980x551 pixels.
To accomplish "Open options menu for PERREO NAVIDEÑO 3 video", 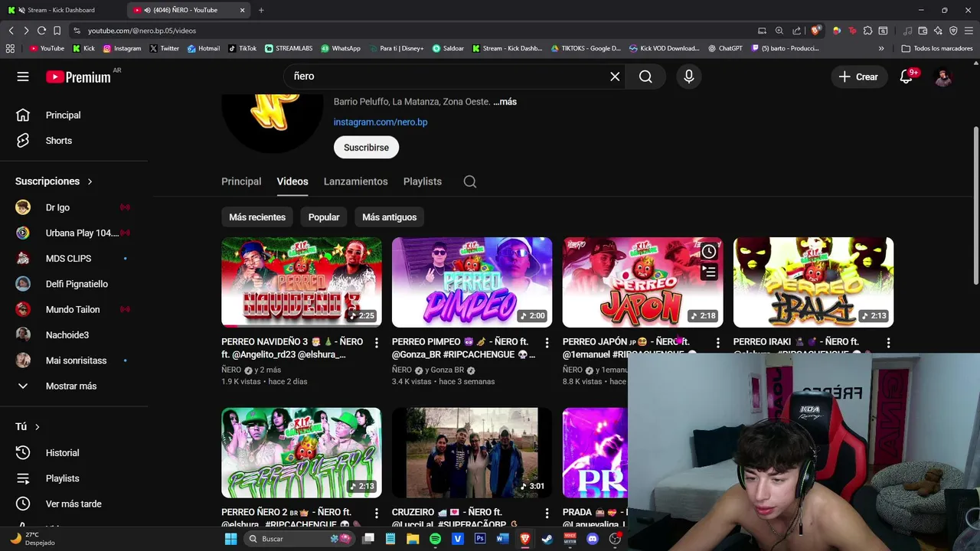I will click(x=376, y=343).
